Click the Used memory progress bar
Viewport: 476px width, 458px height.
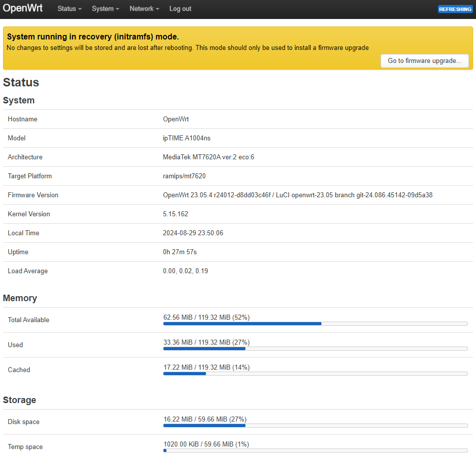coord(315,349)
